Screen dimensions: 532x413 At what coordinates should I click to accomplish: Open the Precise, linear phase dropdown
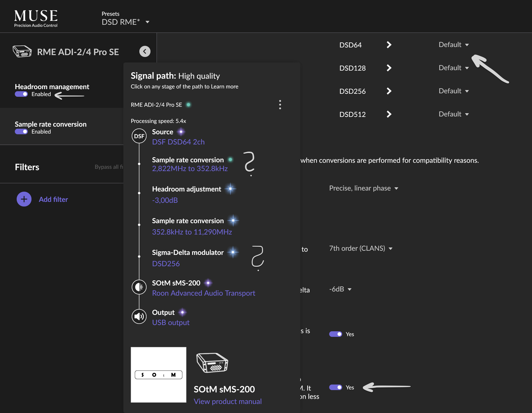click(363, 188)
